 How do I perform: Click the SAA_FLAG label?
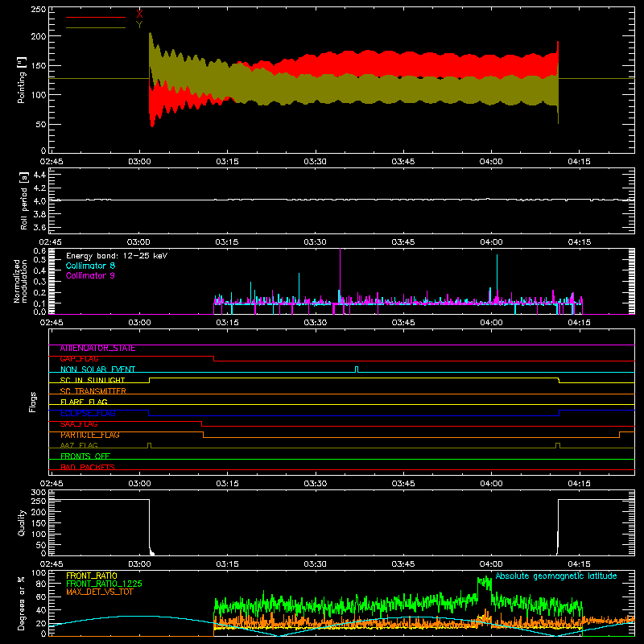coord(79,424)
